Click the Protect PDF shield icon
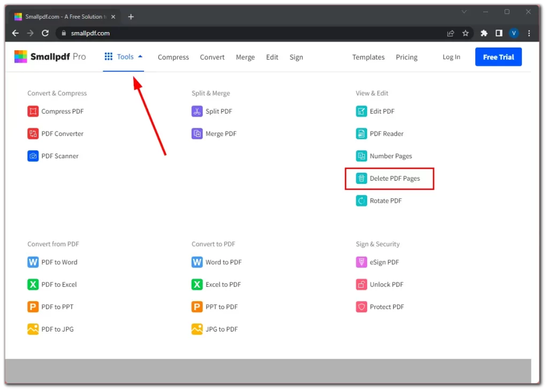 (x=361, y=307)
